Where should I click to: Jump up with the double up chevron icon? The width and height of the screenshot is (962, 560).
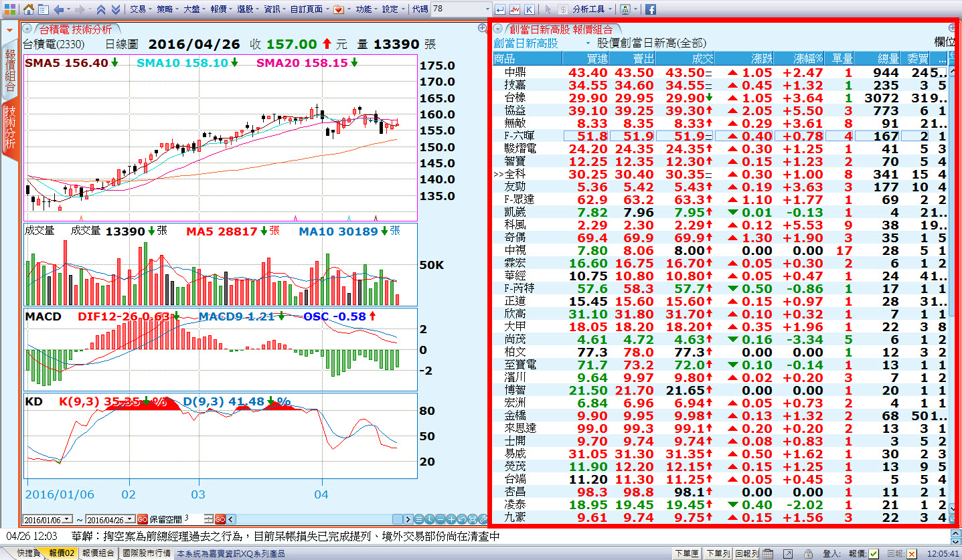pos(100,9)
